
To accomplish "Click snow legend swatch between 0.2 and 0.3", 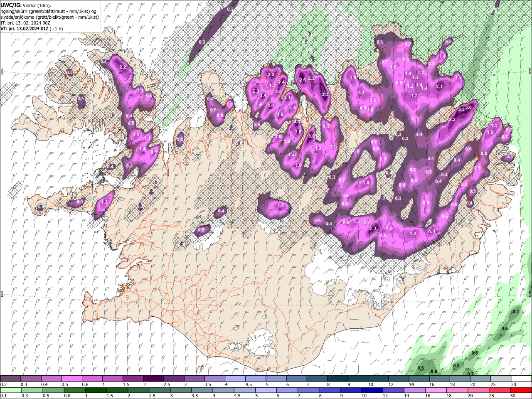I will click(x=10, y=379).
